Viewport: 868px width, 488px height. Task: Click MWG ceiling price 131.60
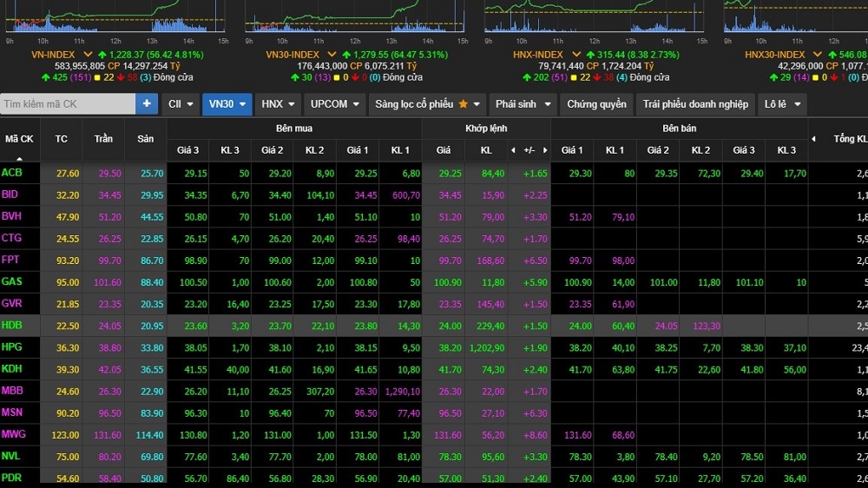pos(108,435)
